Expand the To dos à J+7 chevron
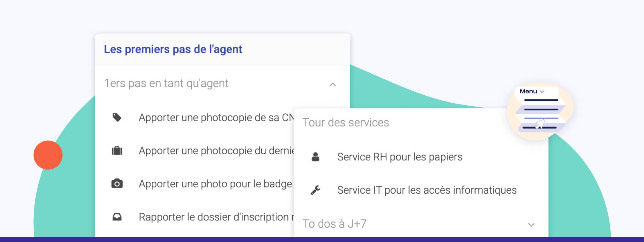 (531, 224)
